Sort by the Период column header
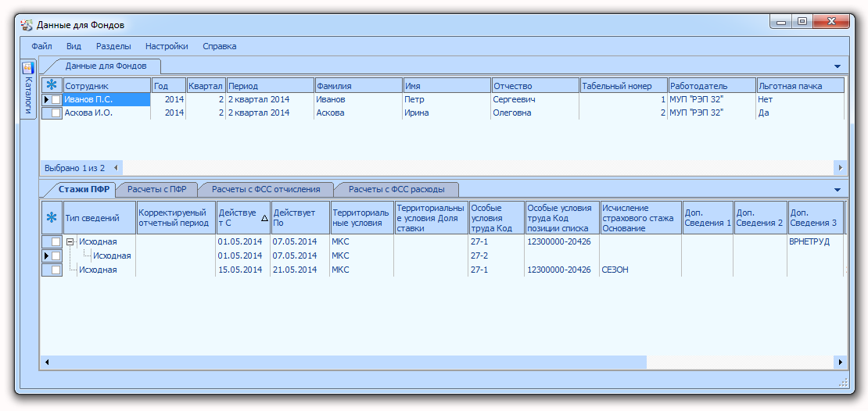Screen dimensions: 868x411 [x=270, y=86]
